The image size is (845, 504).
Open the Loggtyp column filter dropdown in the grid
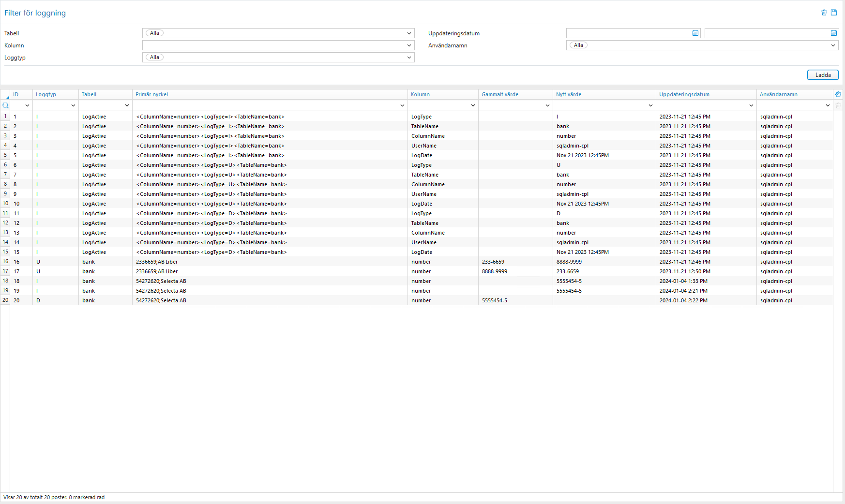pyautogui.click(x=73, y=105)
